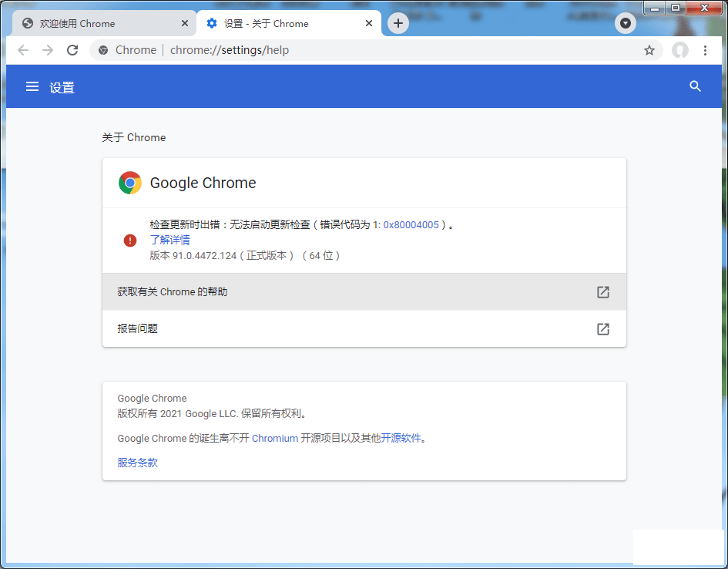Open the 了解详情 link

pyautogui.click(x=169, y=240)
